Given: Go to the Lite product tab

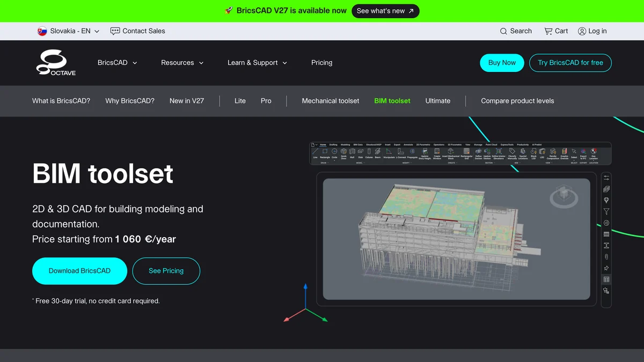Looking at the screenshot, I should click(x=240, y=101).
